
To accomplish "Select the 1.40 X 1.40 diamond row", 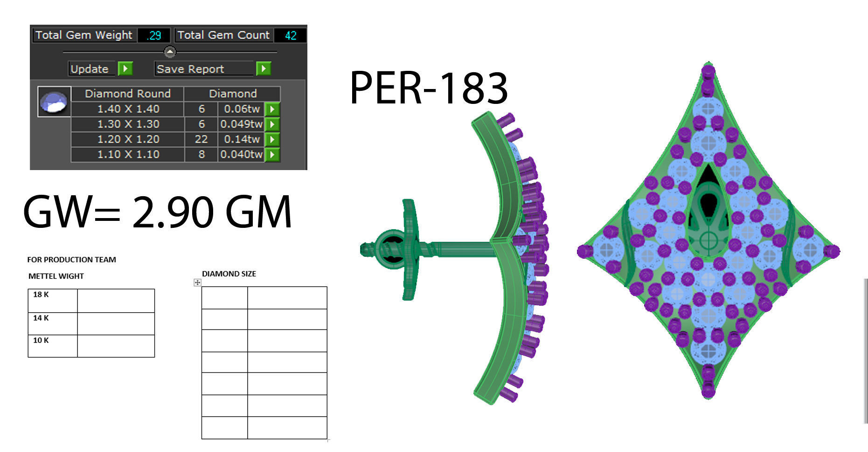I will (x=175, y=109).
